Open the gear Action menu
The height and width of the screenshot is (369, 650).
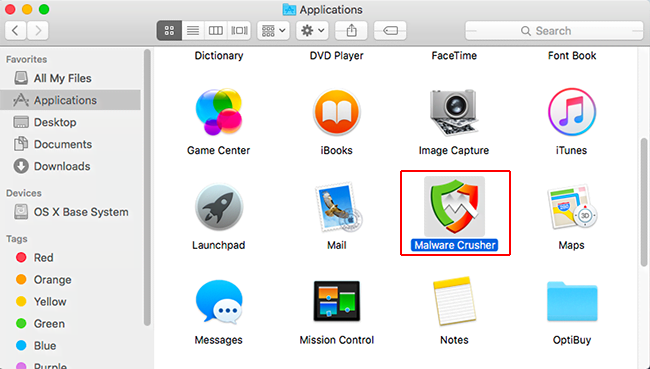click(312, 31)
